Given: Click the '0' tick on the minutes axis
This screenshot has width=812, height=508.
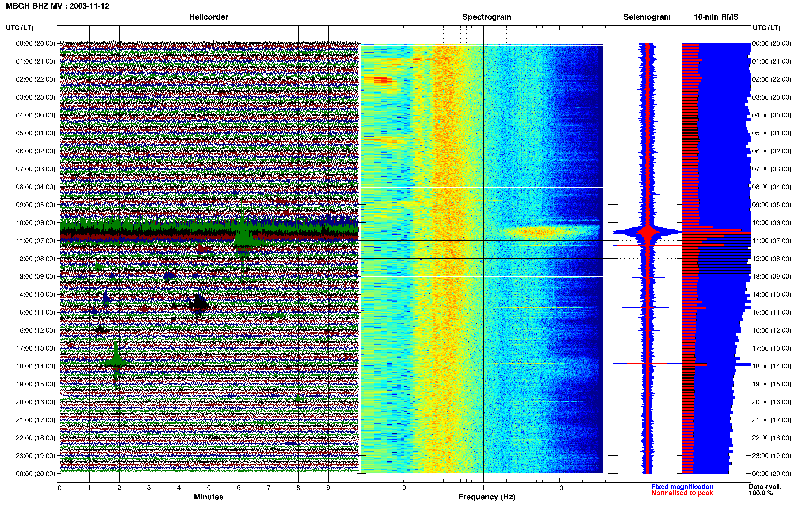Looking at the screenshot, I should tap(59, 487).
